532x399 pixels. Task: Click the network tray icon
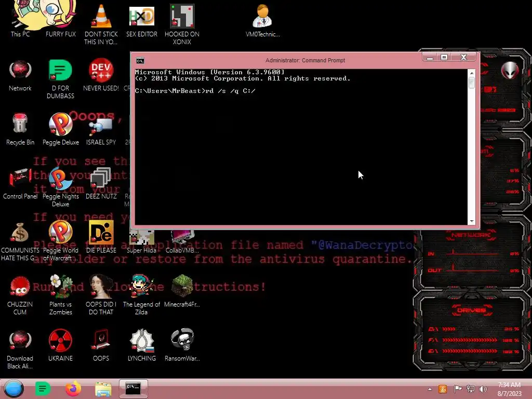tap(470, 389)
